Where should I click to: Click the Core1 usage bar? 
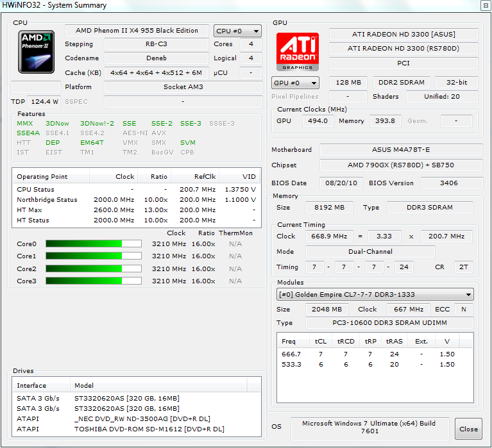tap(94, 256)
